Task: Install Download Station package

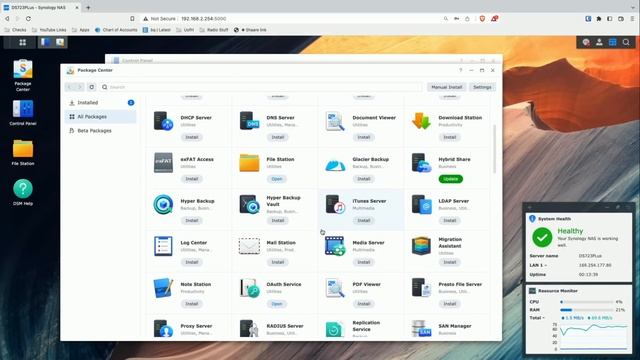Action: click(x=450, y=137)
